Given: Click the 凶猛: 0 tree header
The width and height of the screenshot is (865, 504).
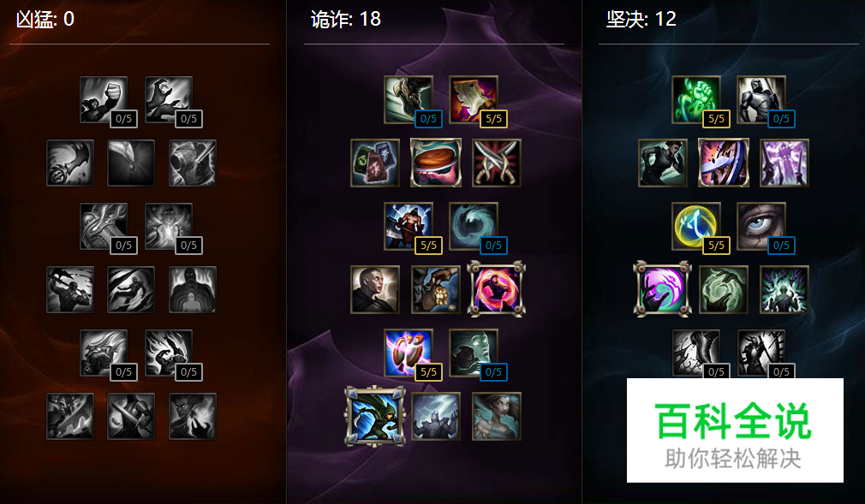Looking at the screenshot, I should (45, 20).
